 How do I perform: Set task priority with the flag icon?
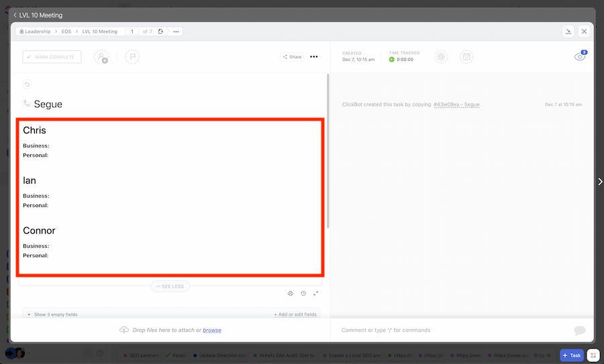click(x=132, y=57)
